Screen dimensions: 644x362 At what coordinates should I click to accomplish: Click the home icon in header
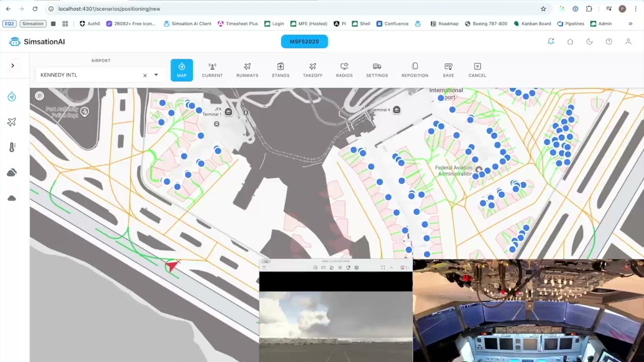pos(570,42)
